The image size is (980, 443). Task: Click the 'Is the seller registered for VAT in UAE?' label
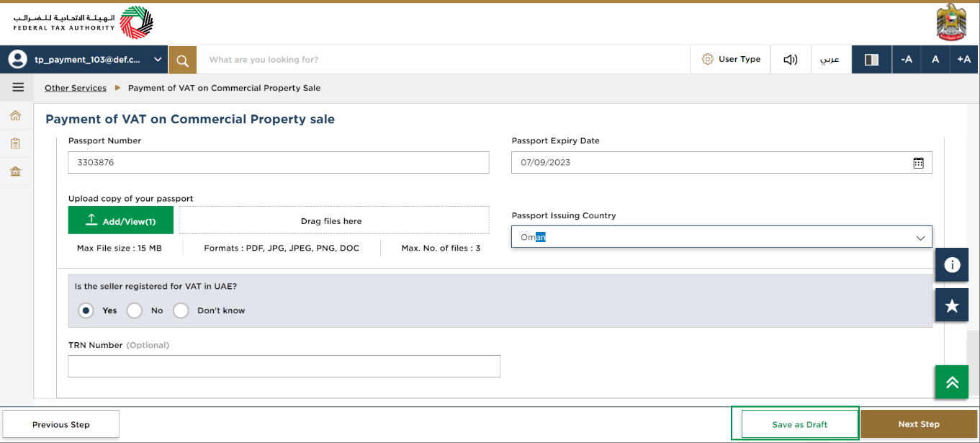point(156,286)
